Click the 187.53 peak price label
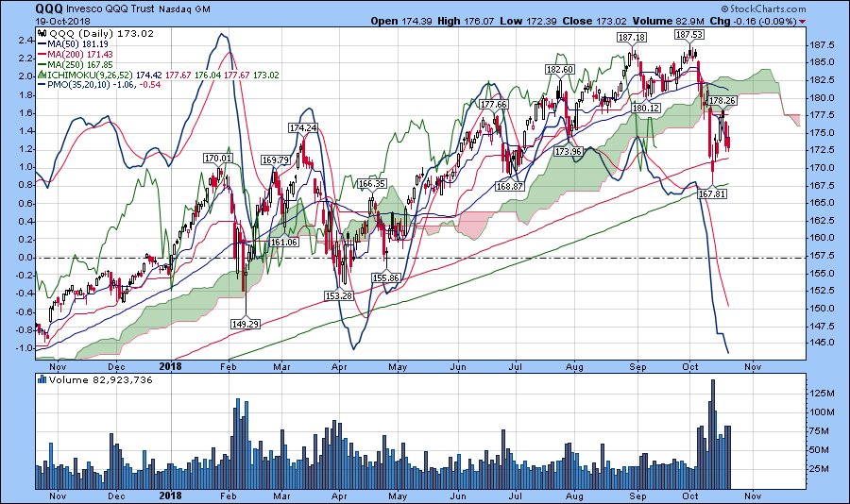The width and height of the screenshot is (850, 504). point(688,33)
